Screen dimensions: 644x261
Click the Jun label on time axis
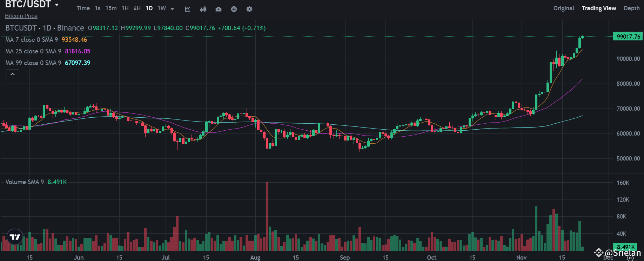pyautogui.click(x=79, y=257)
